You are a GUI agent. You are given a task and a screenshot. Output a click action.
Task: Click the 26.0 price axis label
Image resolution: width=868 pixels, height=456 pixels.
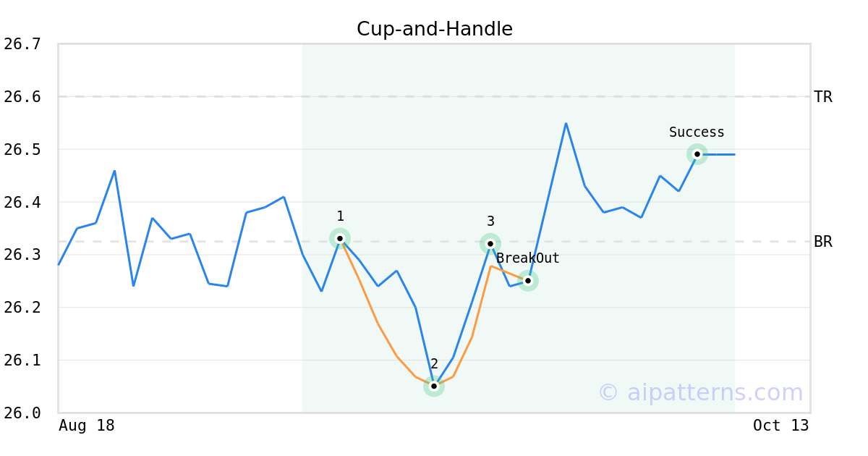coord(22,413)
